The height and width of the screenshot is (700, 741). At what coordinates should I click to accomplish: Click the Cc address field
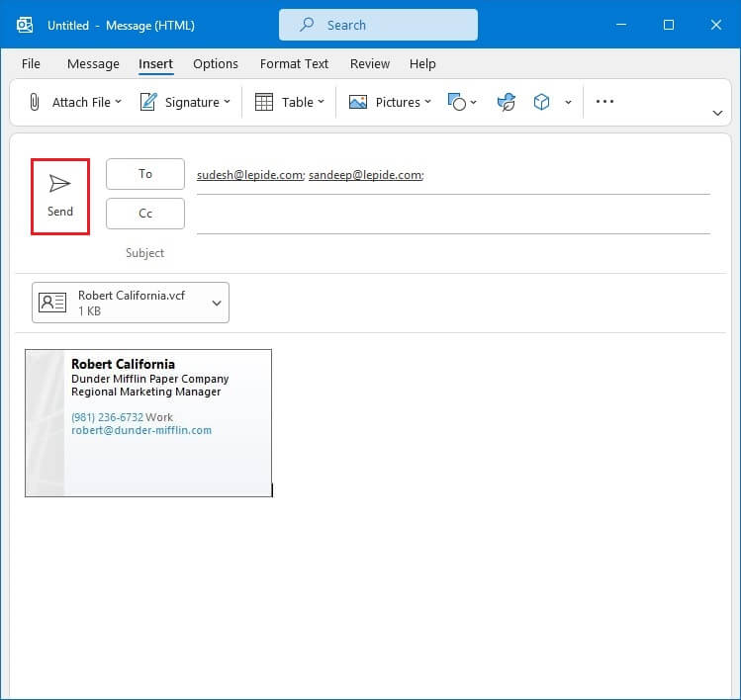pos(453,216)
